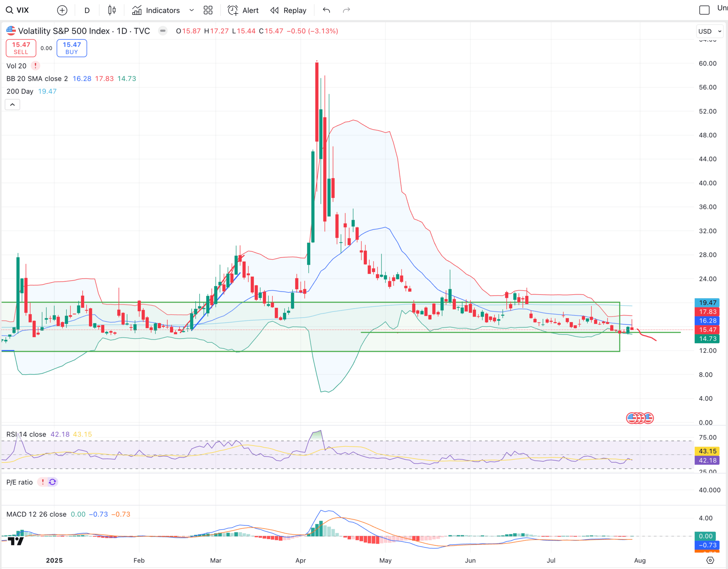Collapse the indicator legend with the chevron
728x569 pixels.
coord(12,105)
